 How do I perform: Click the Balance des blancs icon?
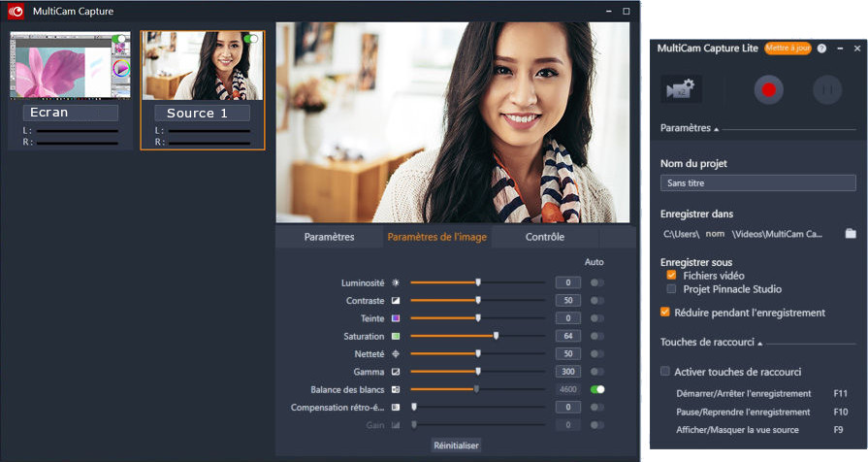(x=396, y=389)
